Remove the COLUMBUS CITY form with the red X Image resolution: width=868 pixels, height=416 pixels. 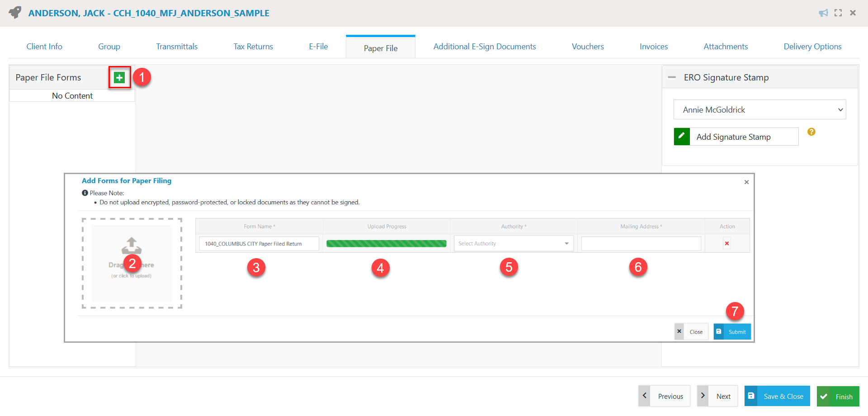click(726, 243)
